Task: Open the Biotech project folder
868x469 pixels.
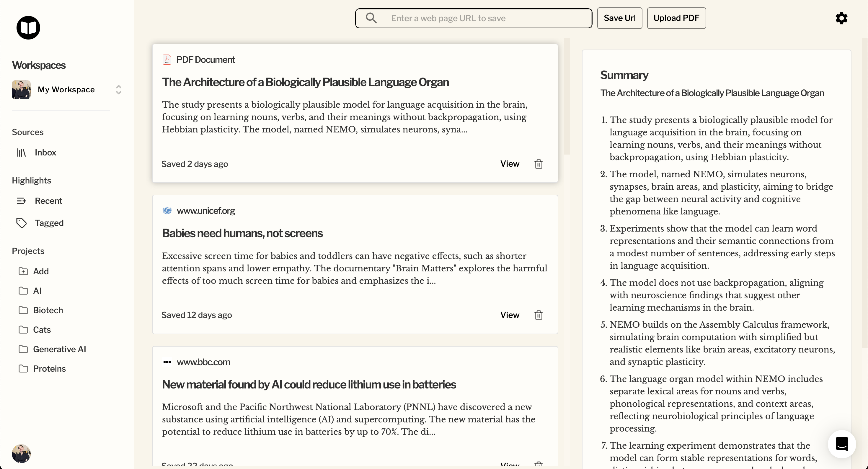Action: coord(48,310)
